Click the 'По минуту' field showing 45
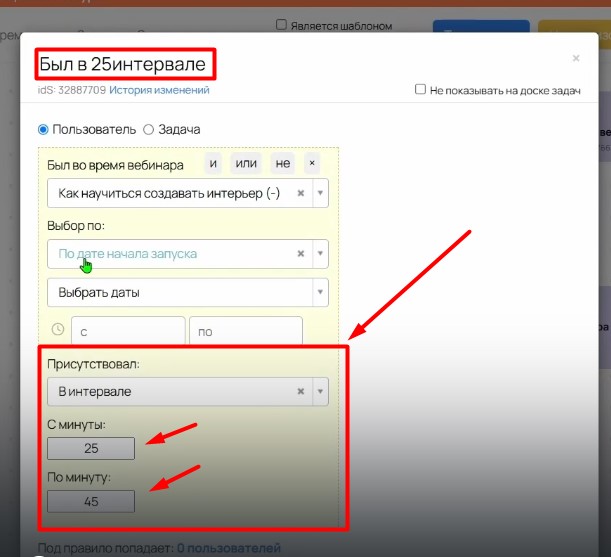The height and width of the screenshot is (557, 611). point(91,501)
